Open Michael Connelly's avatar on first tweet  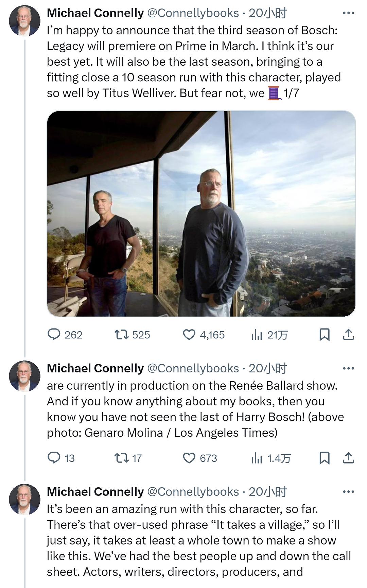click(24, 21)
